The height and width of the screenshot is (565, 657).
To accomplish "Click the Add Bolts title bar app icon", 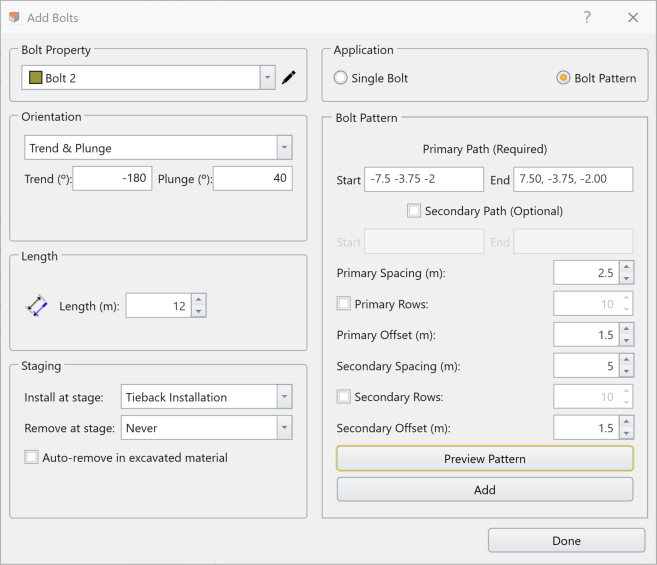I will coord(14,18).
